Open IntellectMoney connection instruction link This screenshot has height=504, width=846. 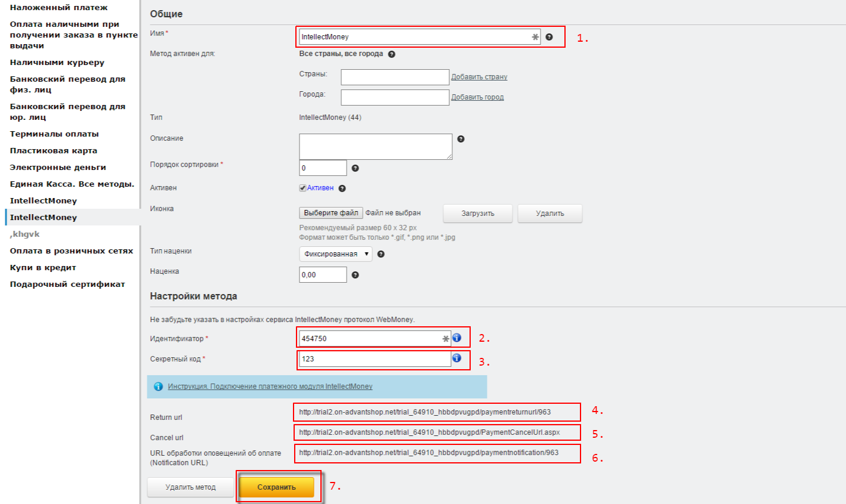point(270,386)
